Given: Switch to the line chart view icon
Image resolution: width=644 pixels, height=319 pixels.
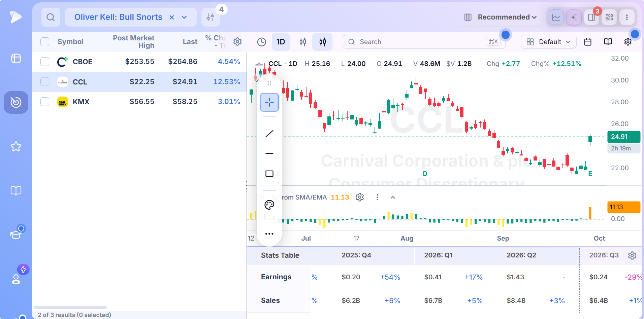Looking at the screenshot, I should [556, 17].
